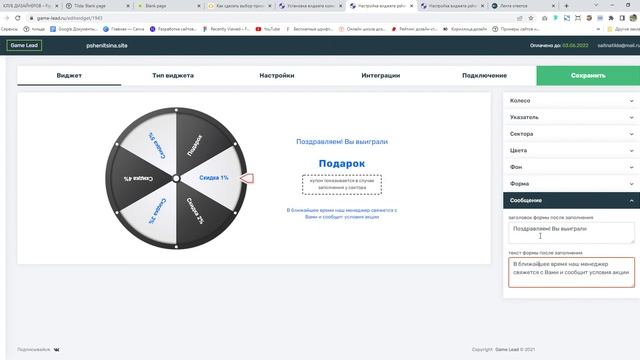Click the Сервисы bookmarks shortcut
Viewport: 640px width, 360px height.
point(9,29)
